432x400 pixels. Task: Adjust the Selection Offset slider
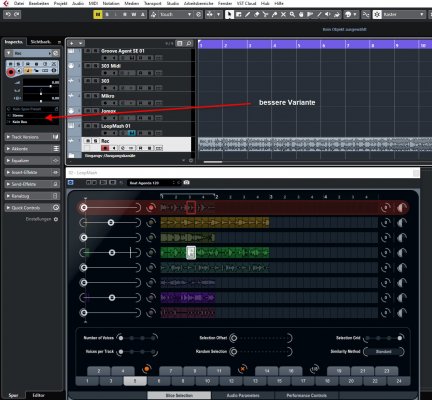[x=261, y=338]
